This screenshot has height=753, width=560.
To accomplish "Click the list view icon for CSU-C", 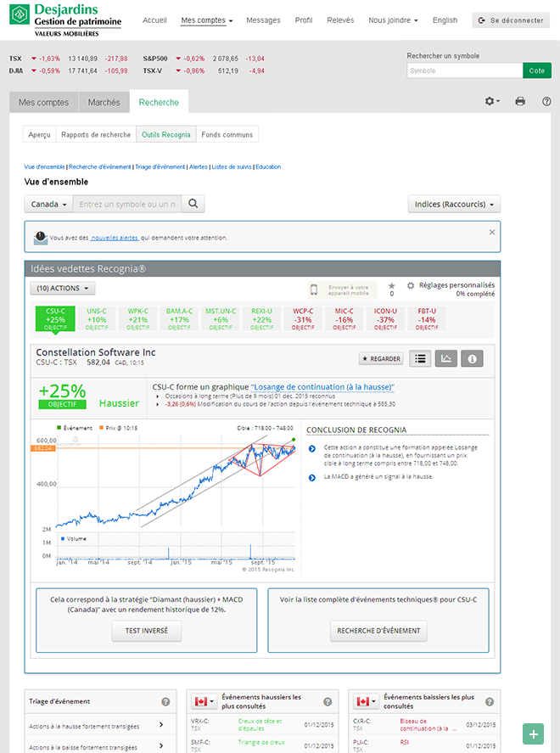I will pos(420,359).
